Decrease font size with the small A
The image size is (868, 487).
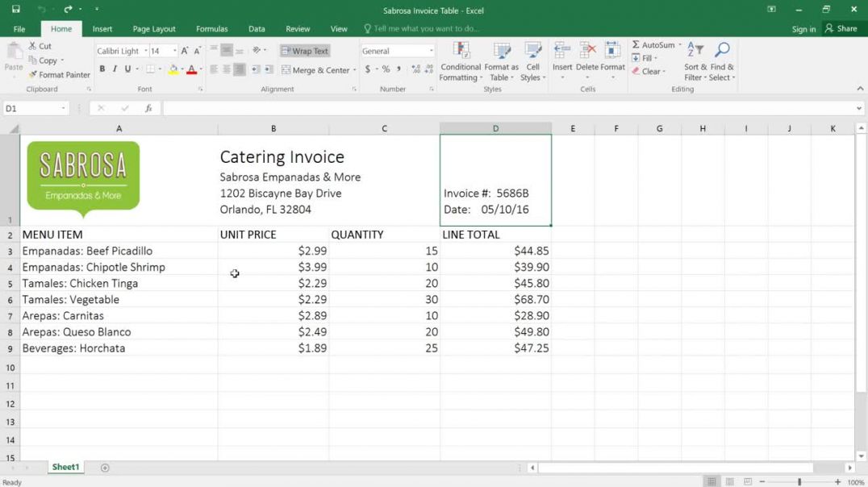(x=197, y=50)
